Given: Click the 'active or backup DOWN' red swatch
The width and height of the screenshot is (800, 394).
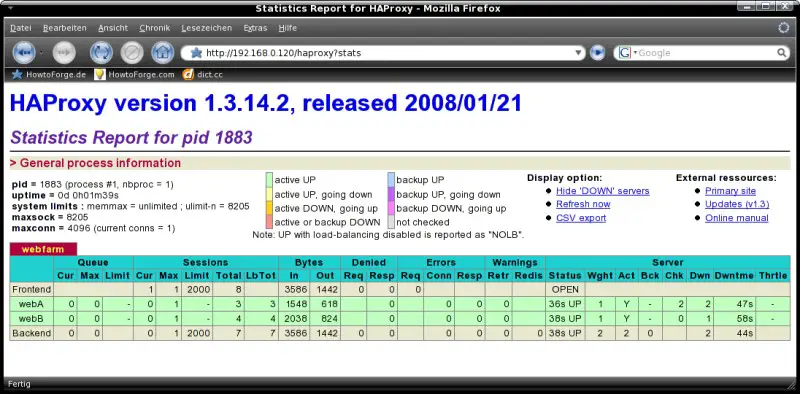Looking at the screenshot, I should [x=269, y=222].
